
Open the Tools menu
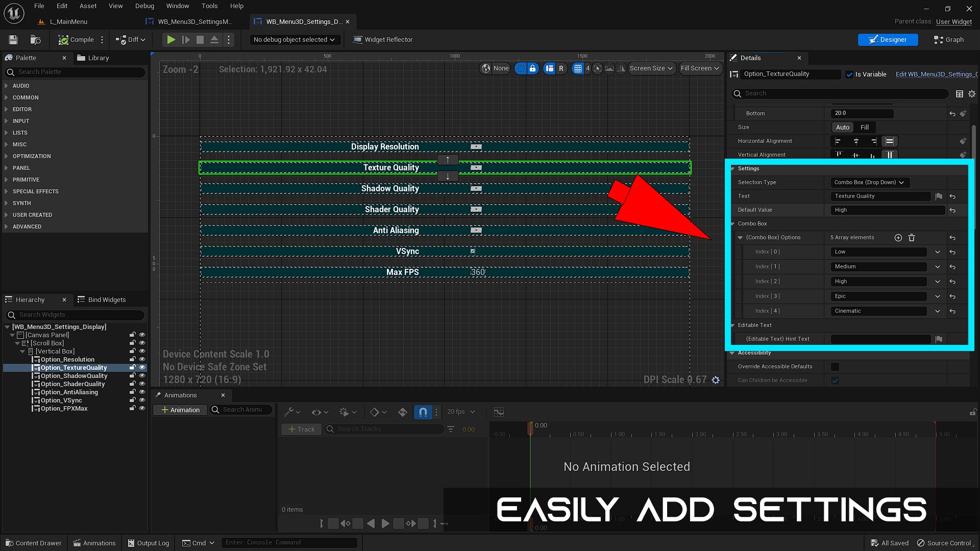tap(209, 6)
